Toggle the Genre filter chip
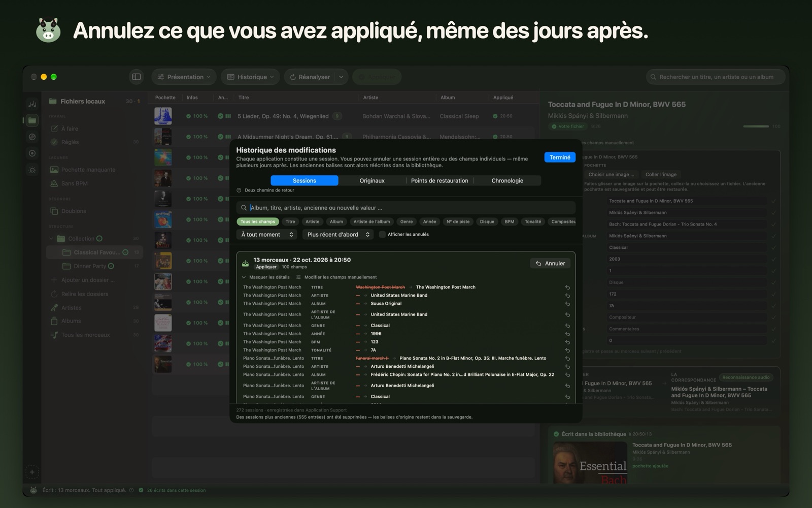 (407, 221)
